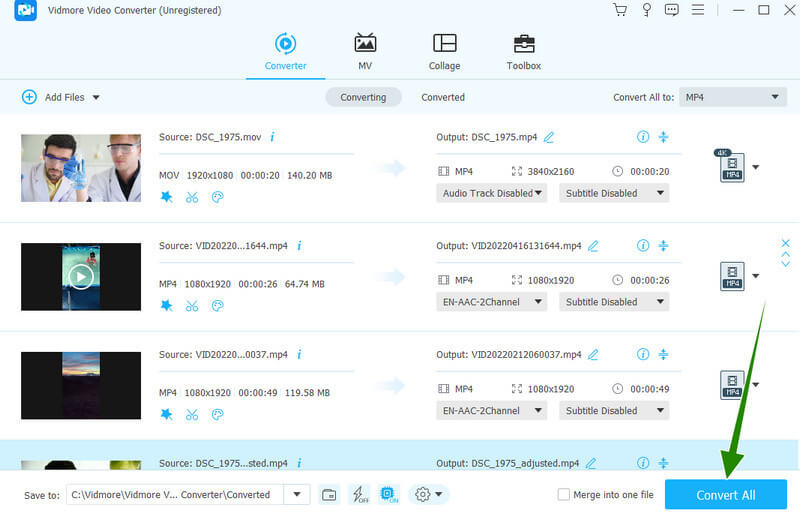Expand the Audio Track Disabled dropdown
800x514 pixels.
point(492,193)
